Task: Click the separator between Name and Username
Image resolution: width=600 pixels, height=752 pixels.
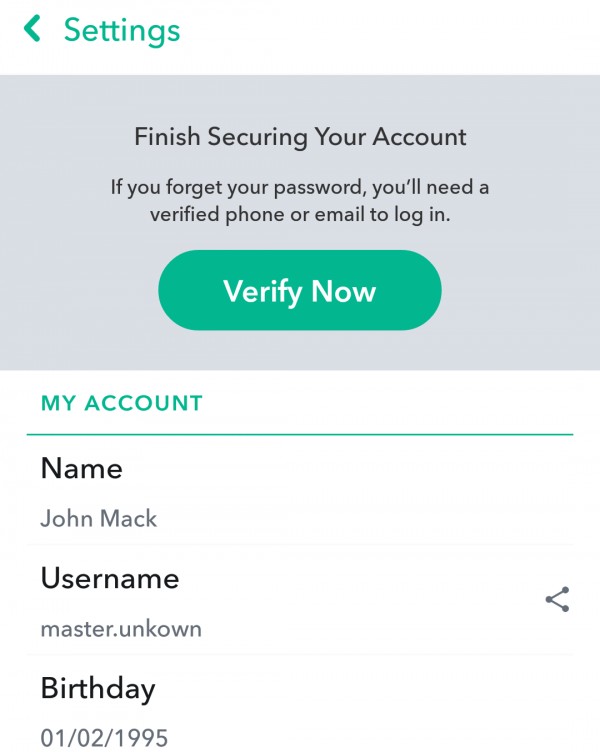Action: 300,545
